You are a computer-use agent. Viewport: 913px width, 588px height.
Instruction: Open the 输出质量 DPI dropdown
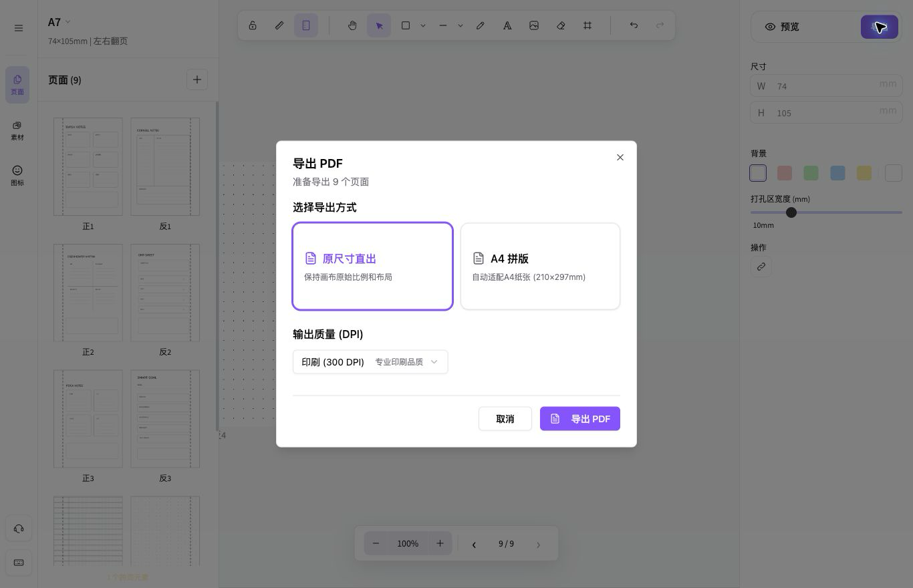(x=370, y=361)
